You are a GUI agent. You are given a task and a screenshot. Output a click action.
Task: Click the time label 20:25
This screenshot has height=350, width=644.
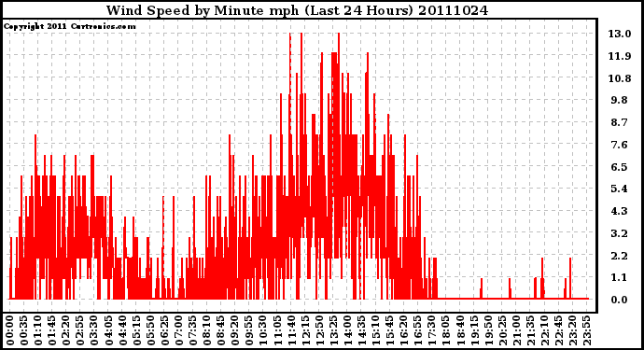coord(502,331)
